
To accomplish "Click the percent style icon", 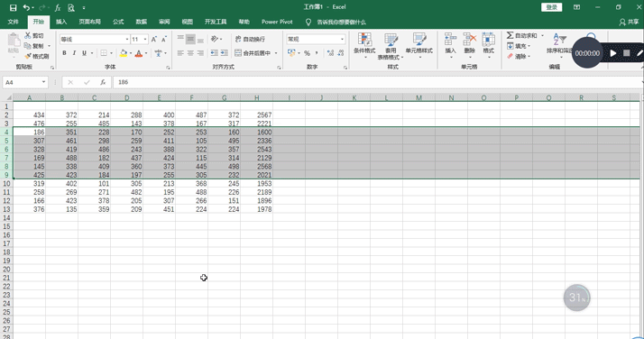I will [x=307, y=53].
